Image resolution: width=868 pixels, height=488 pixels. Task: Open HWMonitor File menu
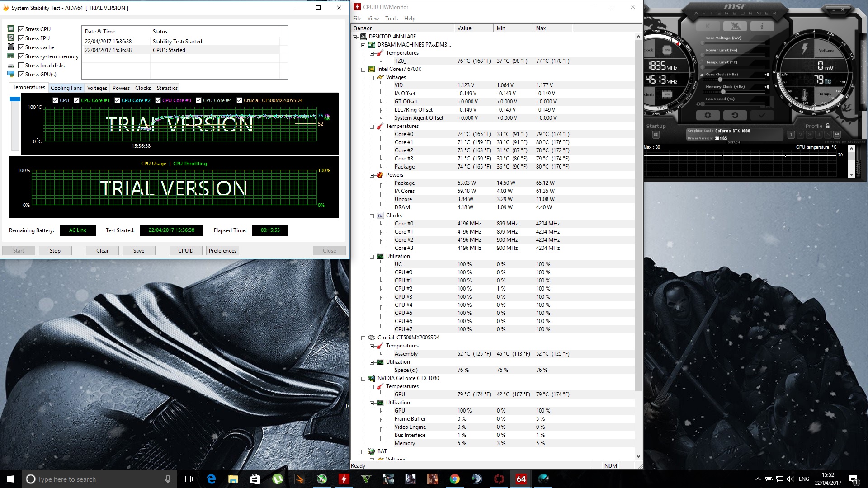(357, 19)
